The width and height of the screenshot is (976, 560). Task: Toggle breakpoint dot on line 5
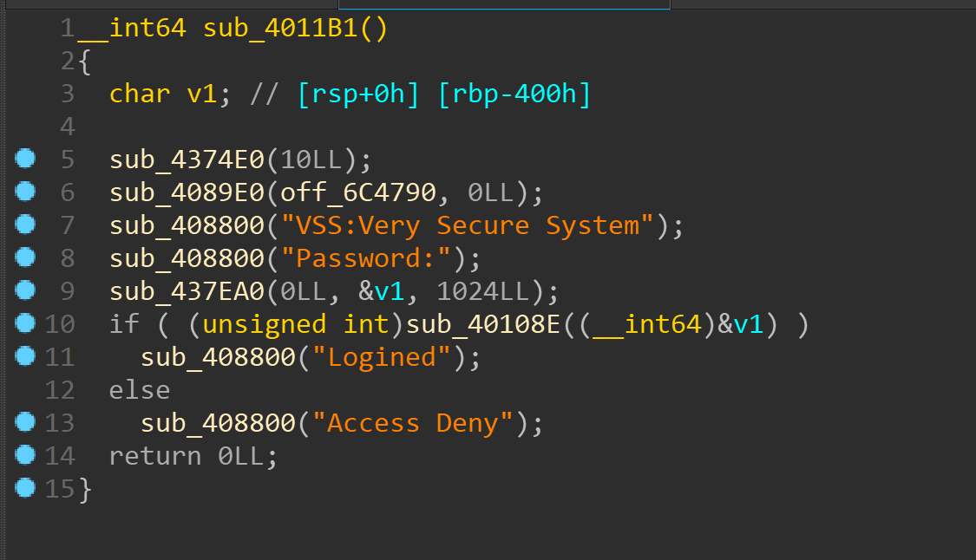(x=25, y=159)
